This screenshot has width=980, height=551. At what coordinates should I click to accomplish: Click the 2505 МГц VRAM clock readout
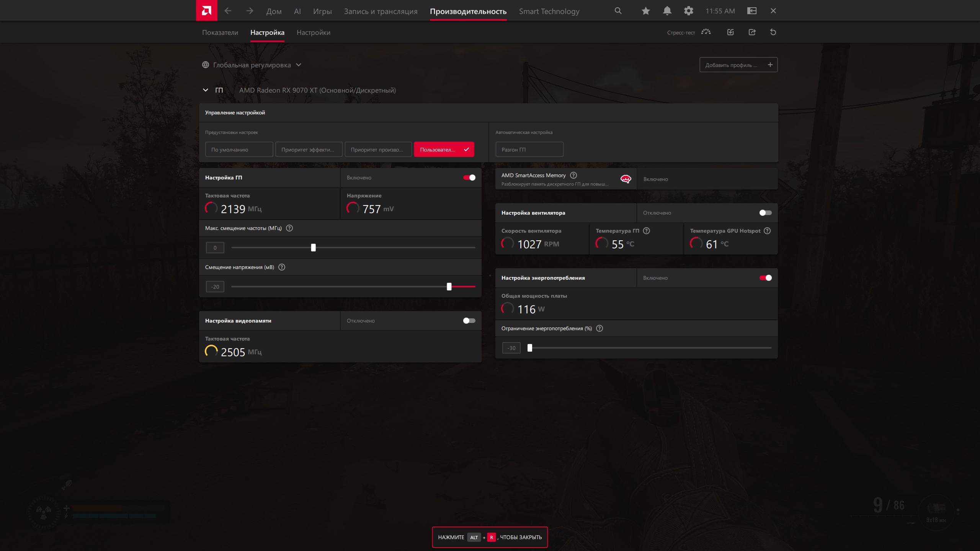(x=241, y=352)
